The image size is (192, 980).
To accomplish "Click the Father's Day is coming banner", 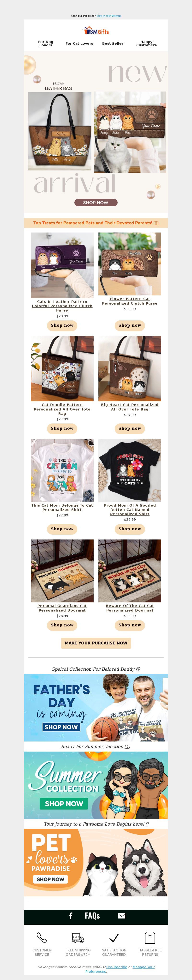I will [x=96, y=708].
